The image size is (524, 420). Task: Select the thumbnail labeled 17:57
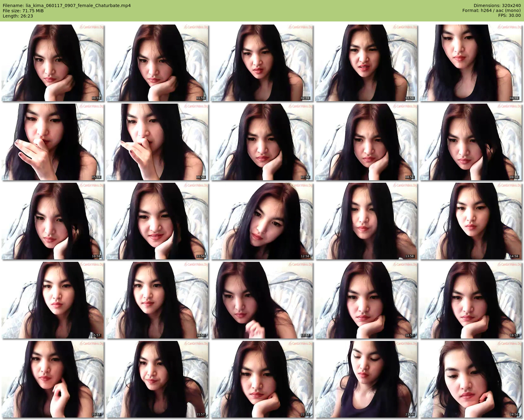[x=262, y=300]
